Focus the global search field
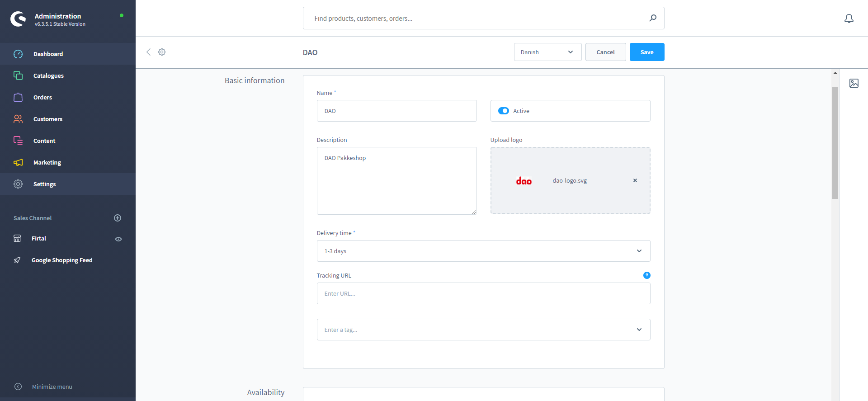This screenshot has width=868, height=401. click(x=483, y=18)
